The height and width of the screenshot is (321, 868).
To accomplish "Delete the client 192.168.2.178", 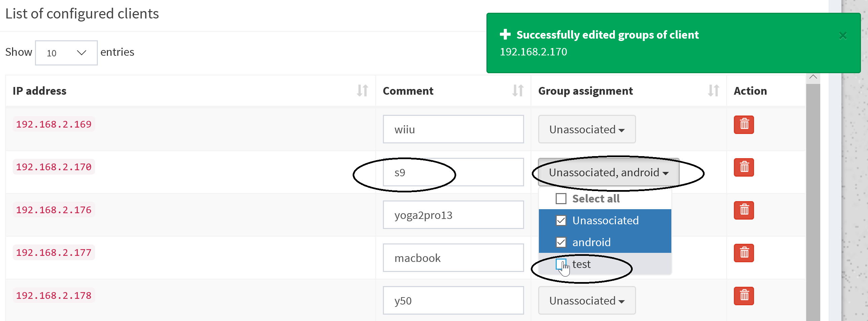I will click(x=743, y=296).
